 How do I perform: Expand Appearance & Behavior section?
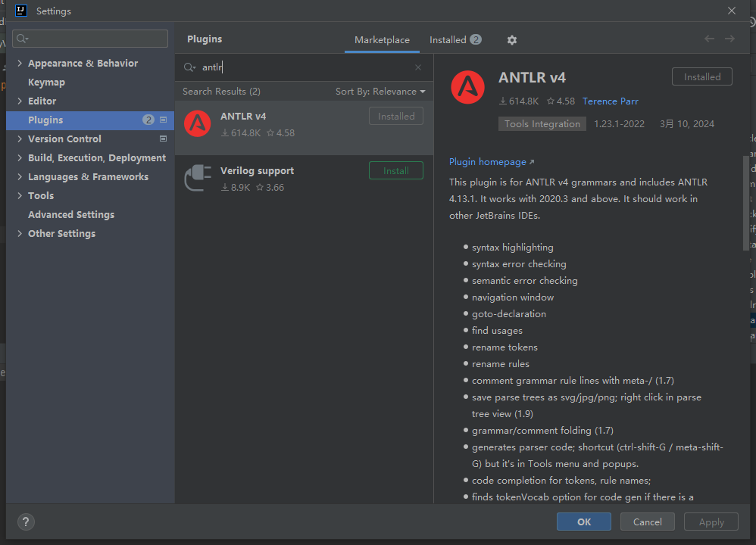click(20, 64)
